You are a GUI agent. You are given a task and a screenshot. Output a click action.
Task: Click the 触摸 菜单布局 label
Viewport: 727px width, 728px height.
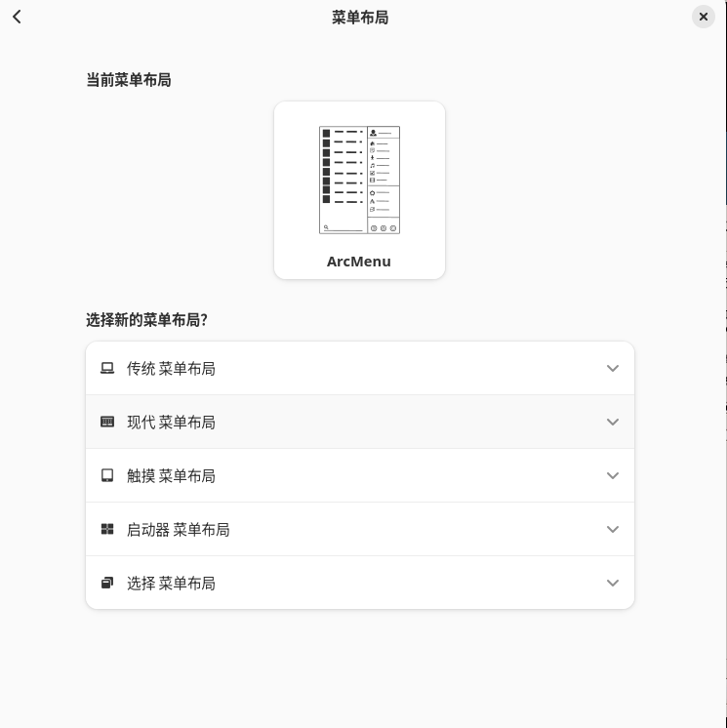[x=171, y=476]
